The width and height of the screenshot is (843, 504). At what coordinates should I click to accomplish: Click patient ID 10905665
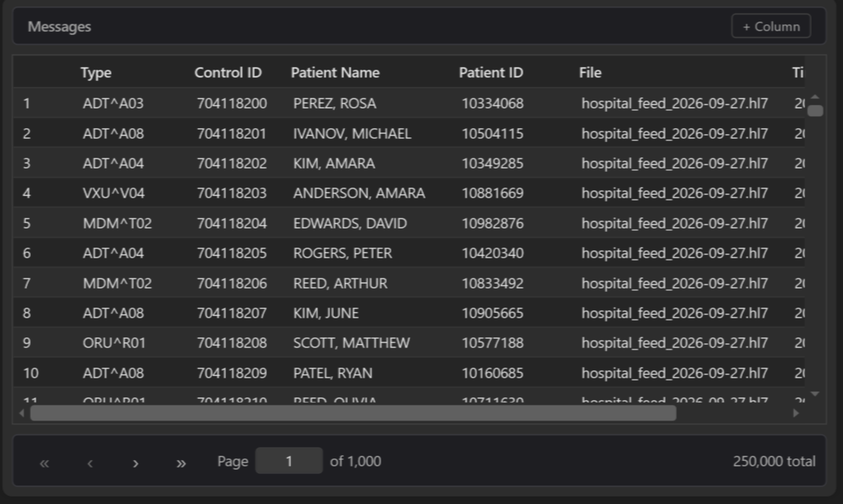(x=493, y=313)
